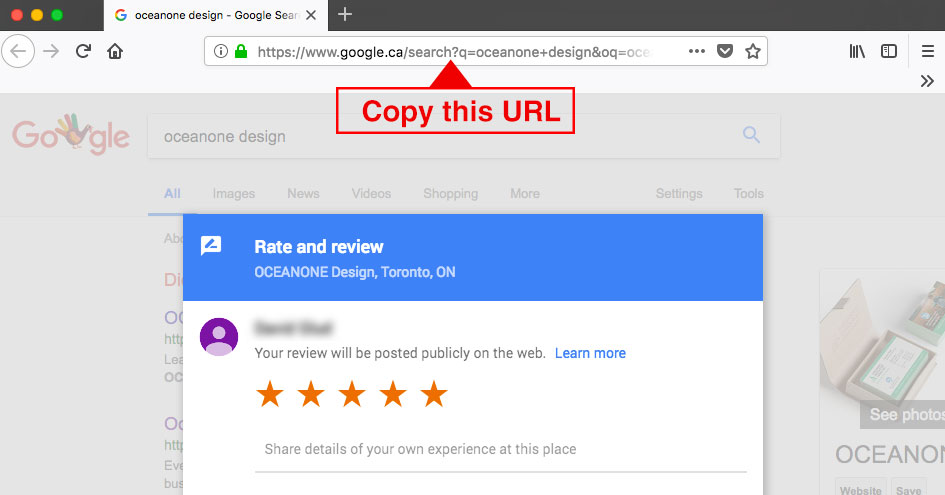This screenshot has width=945, height=495.
Task: Click the Google logo
Action: [x=71, y=134]
